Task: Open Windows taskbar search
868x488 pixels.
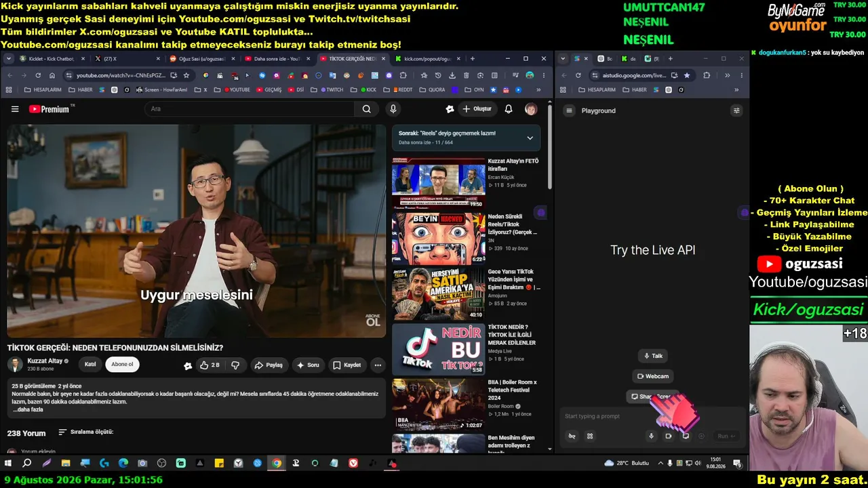Action: (27, 464)
